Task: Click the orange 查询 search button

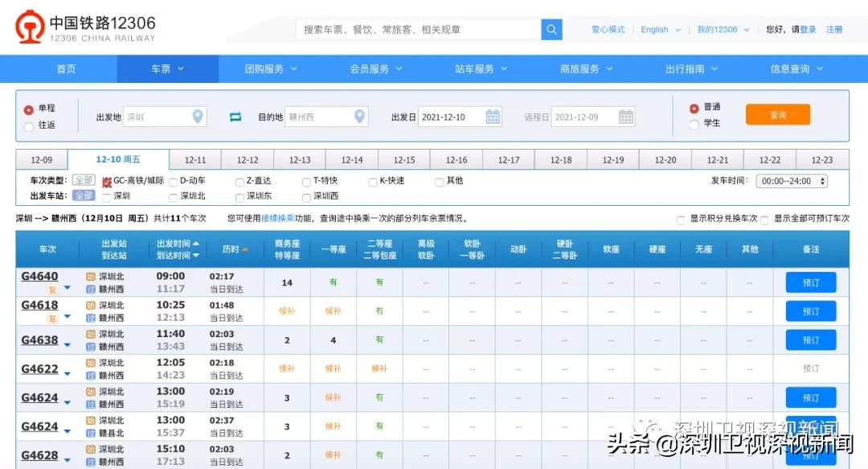Action: 777,114
